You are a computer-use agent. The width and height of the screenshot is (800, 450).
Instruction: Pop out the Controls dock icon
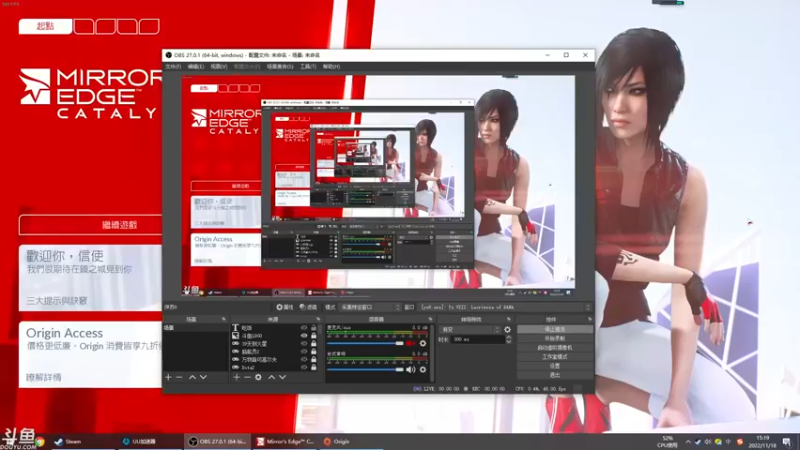tap(589, 319)
